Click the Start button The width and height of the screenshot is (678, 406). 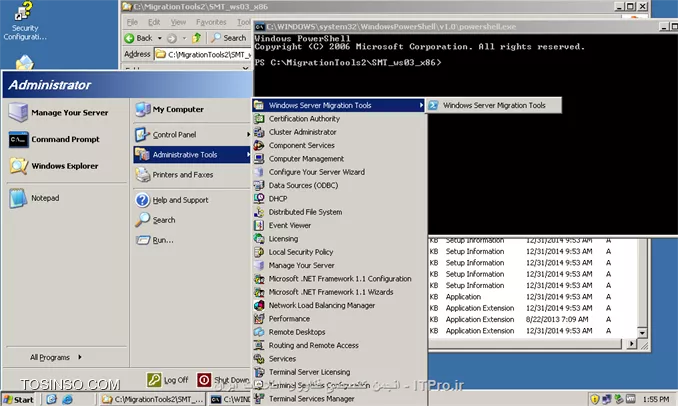[x=19, y=399]
